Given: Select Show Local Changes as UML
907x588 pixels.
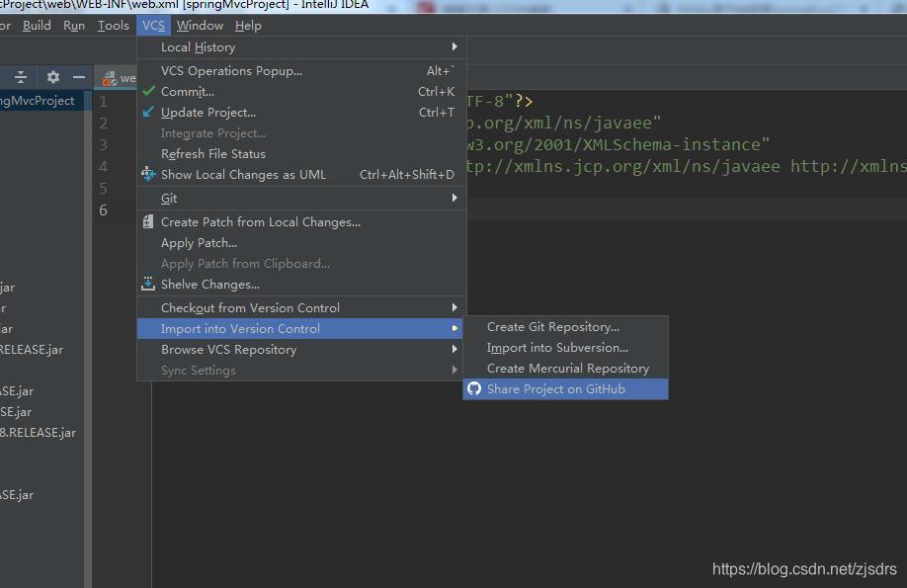Looking at the screenshot, I should (301, 175).
